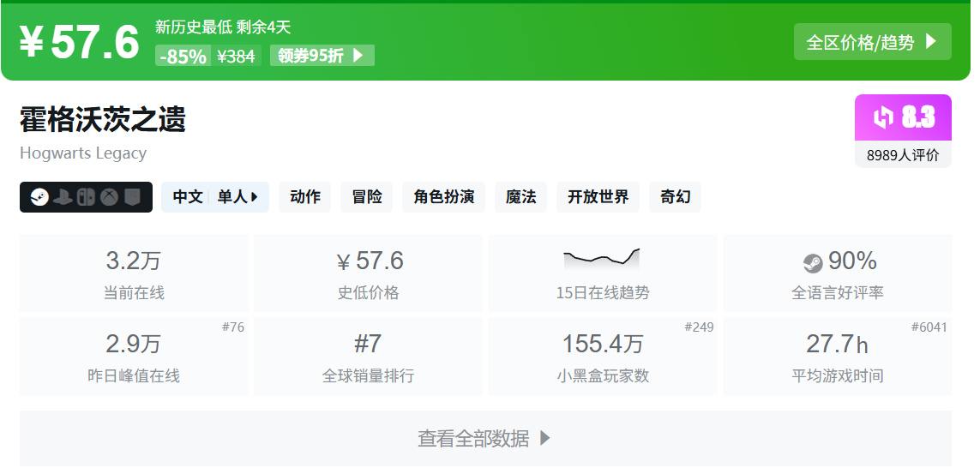Click the 新历史最低 剩余4天 label
Screen dimensions: 980x474
pyautogui.click(x=223, y=27)
